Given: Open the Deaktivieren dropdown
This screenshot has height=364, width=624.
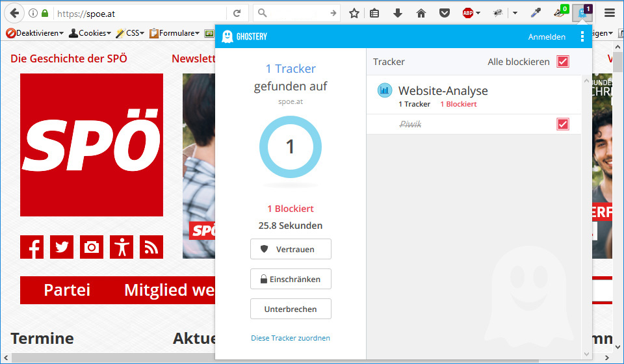Looking at the screenshot, I should coord(35,33).
